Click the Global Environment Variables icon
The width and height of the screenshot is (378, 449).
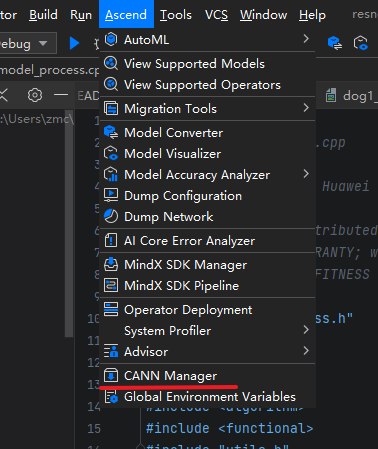click(x=111, y=396)
